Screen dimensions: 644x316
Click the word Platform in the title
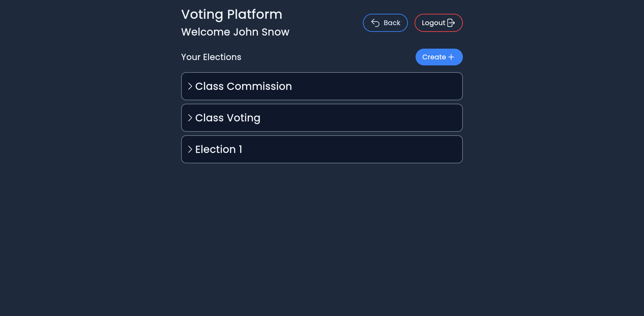(x=255, y=14)
